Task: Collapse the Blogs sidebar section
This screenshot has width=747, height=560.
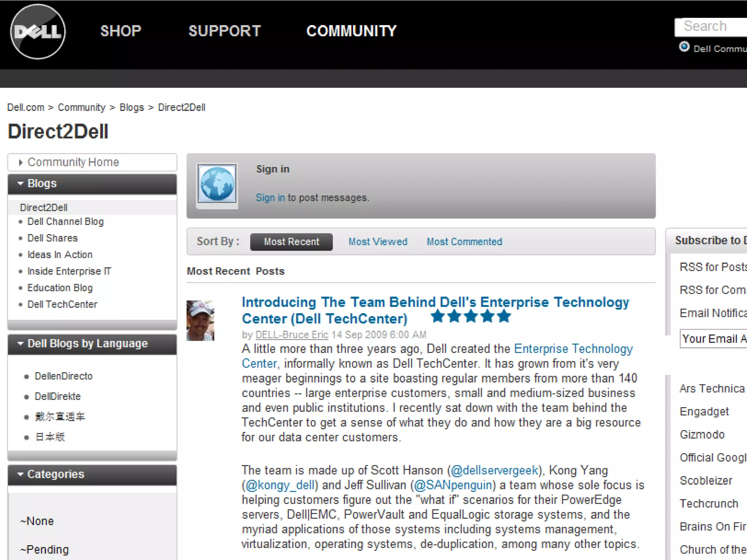Action: tap(21, 183)
